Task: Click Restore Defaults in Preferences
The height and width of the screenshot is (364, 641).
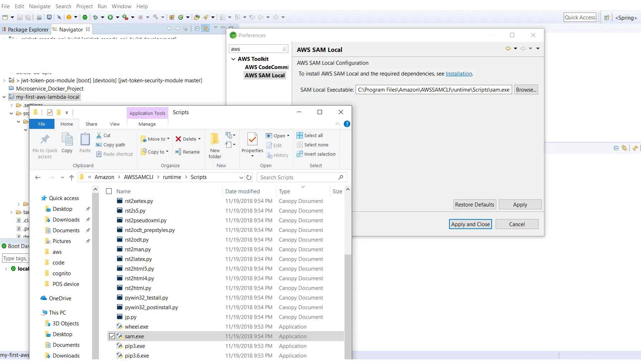Action: (474, 204)
